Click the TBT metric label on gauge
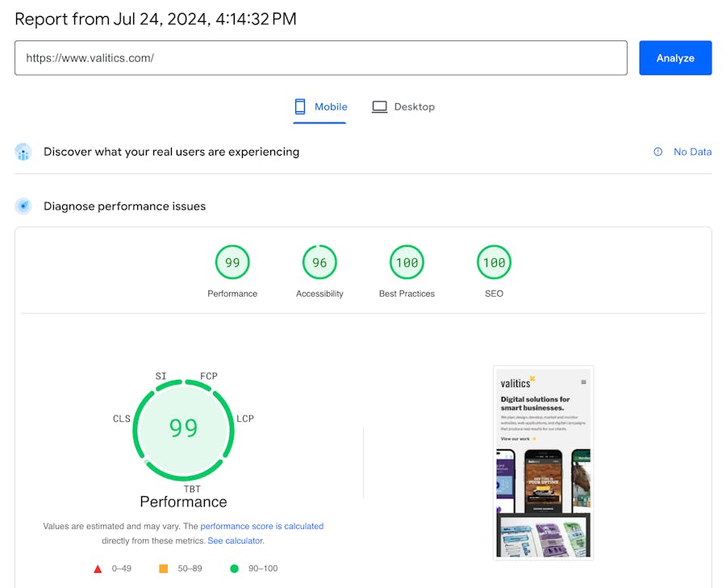The image size is (726, 588). 192,489
